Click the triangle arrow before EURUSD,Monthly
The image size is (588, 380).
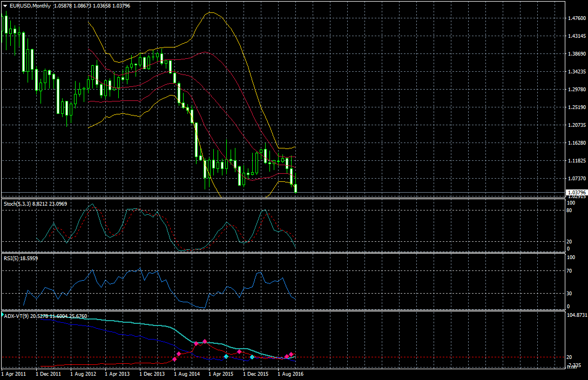[x=5, y=5]
